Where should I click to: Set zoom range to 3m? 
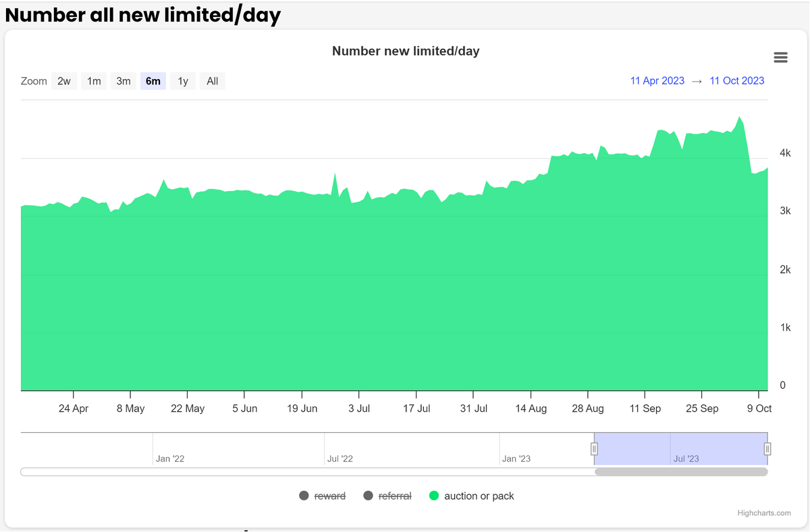tap(124, 81)
